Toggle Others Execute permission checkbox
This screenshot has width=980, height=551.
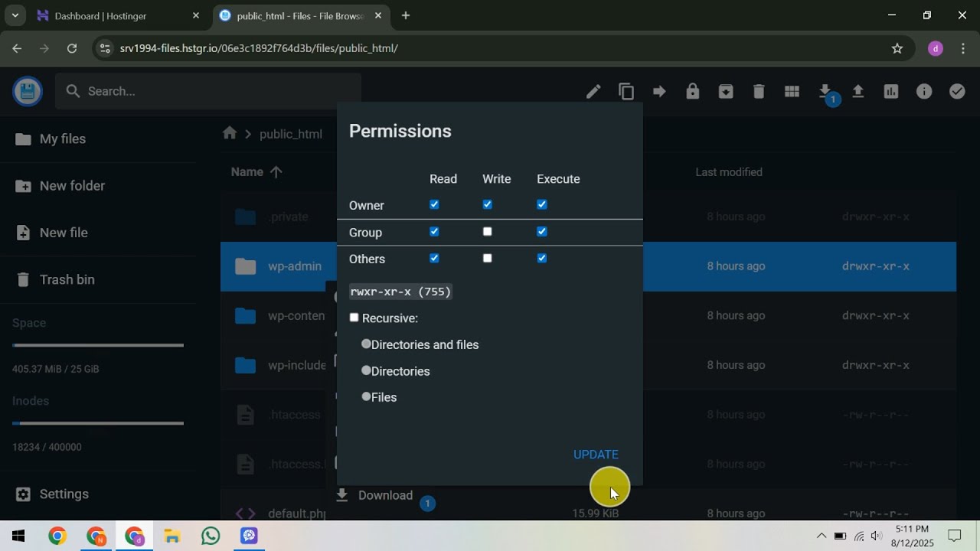pyautogui.click(x=542, y=258)
